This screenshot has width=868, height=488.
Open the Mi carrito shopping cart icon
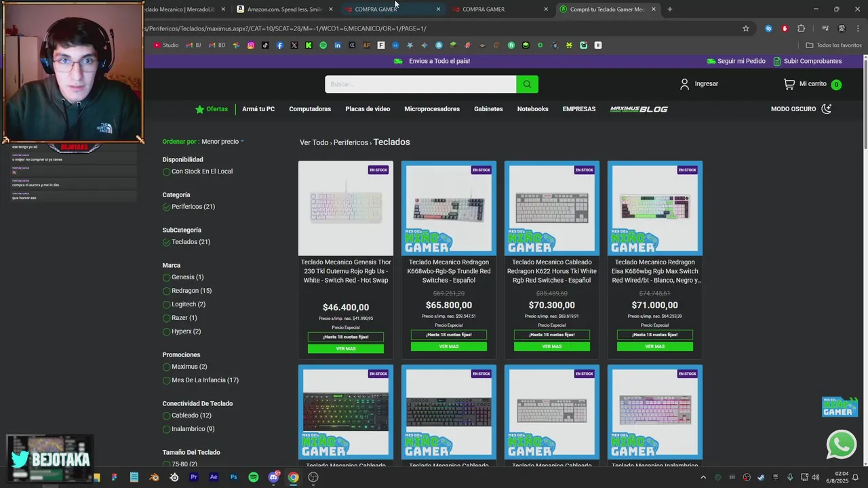point(789,84)
